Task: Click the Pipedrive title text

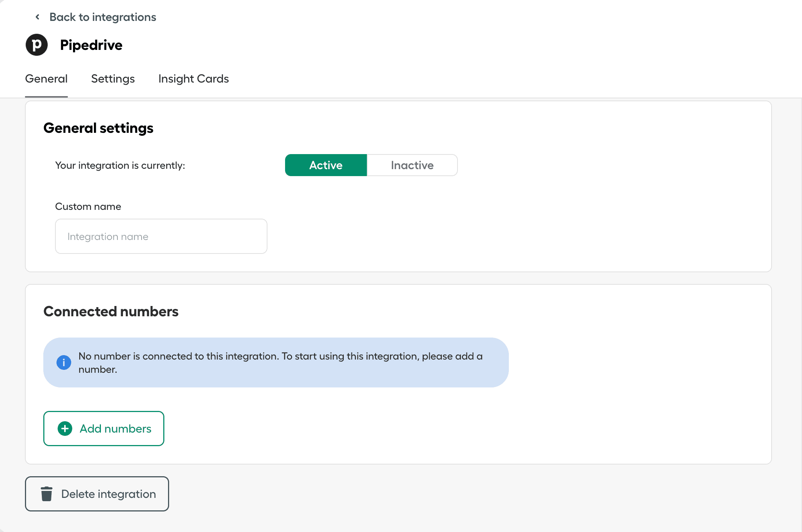Action: coord(91,44)
